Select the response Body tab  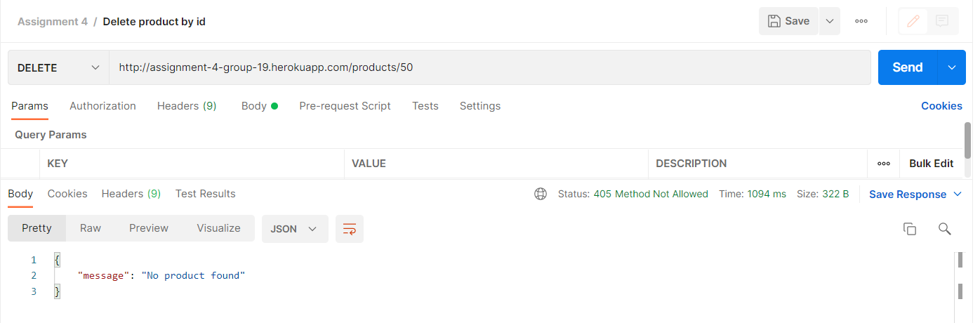[x=20, y=194]
